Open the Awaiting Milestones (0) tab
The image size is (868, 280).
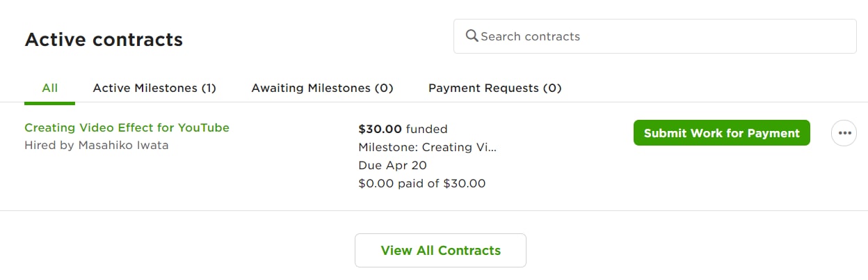tap(322, 88)
